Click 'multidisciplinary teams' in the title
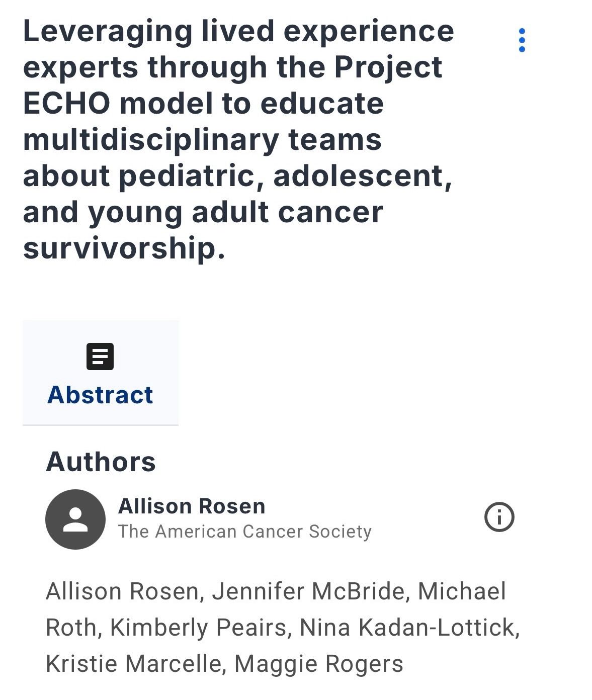592x700 pixels. coord(202,140)
